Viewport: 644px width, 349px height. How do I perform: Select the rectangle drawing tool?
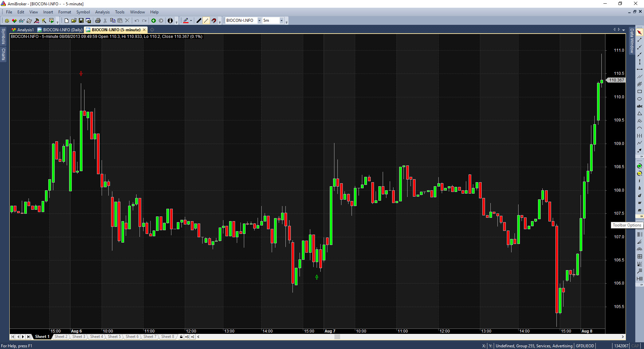pos(639,92)
